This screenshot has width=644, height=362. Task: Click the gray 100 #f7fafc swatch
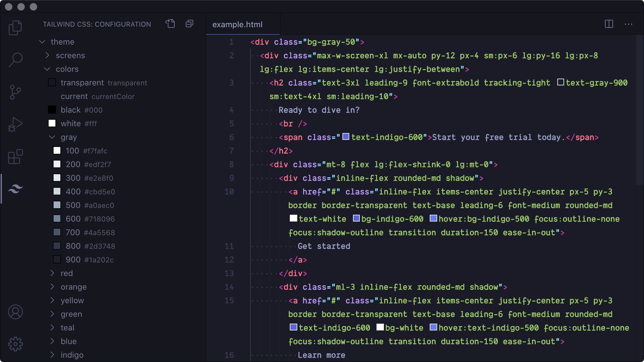(57, 151)
